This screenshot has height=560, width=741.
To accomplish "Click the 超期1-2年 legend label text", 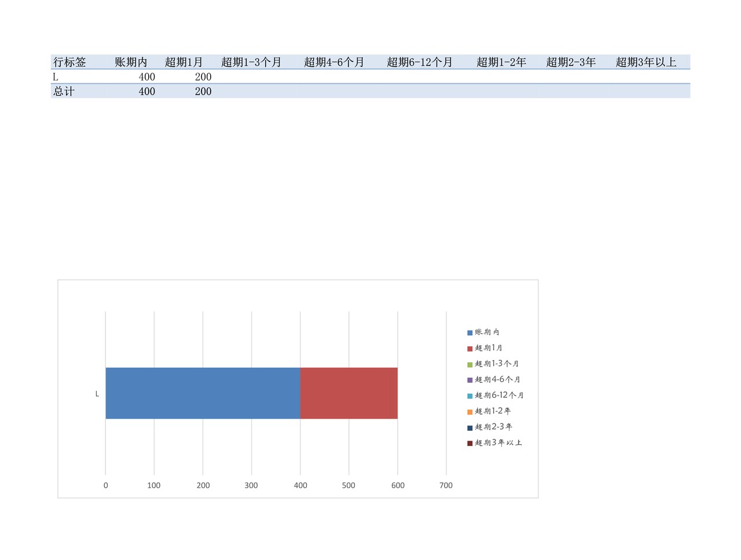I will 493,411.
